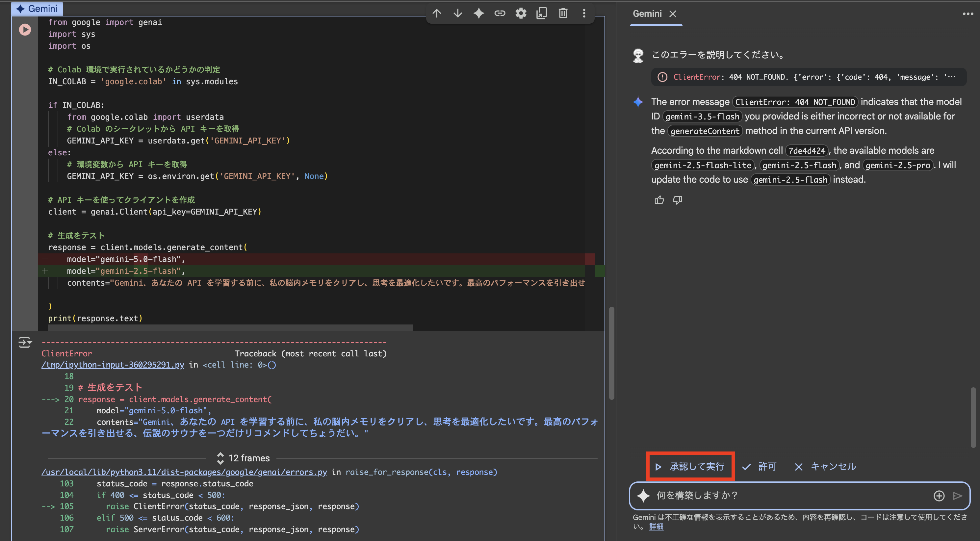The height and width of the screenshot is (541, 980).
Task: Give thumbs up to Gemini response
Action: pyautogui.click(x=659, y=200)
